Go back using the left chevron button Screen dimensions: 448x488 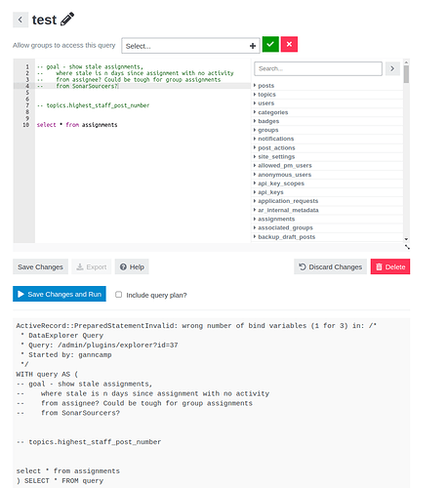pyautogui.click(x=20, y=20)
